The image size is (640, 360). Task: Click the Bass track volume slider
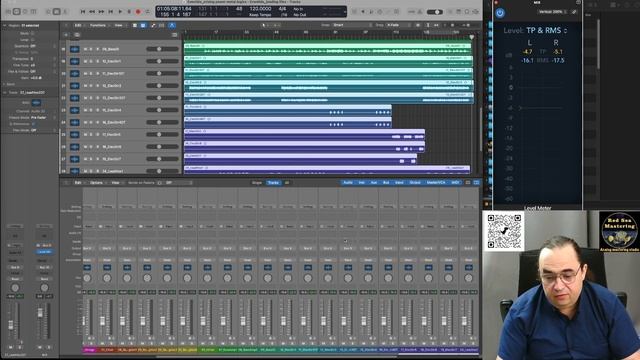pos(162,49)
